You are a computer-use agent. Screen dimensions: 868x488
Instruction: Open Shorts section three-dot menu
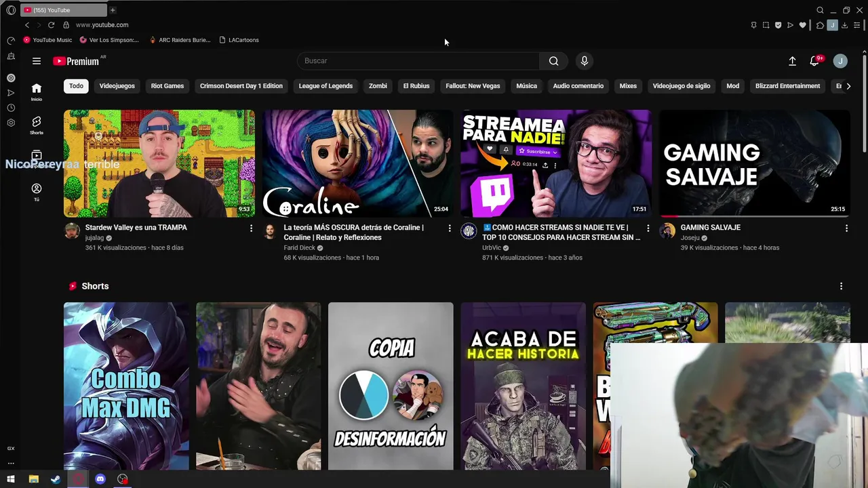pos(841,286)
